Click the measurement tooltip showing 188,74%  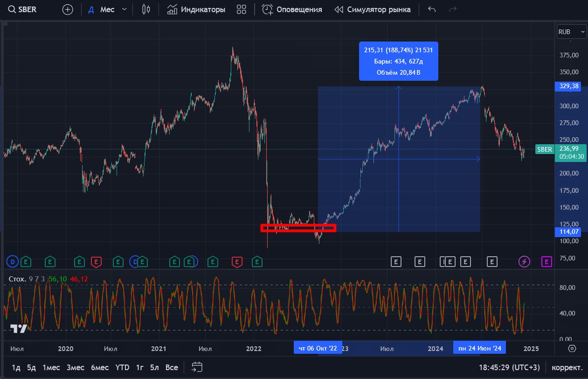pyautogui.click(x=399, y=61)
